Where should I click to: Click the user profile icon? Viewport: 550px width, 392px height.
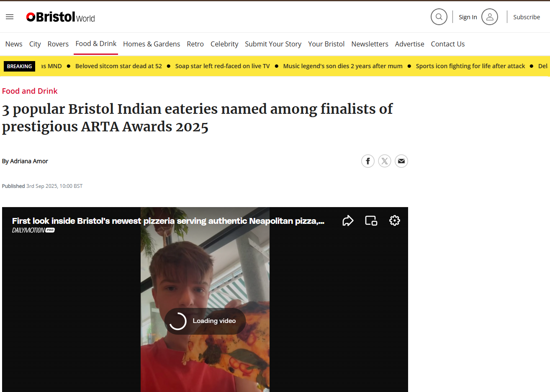[489, 17]
